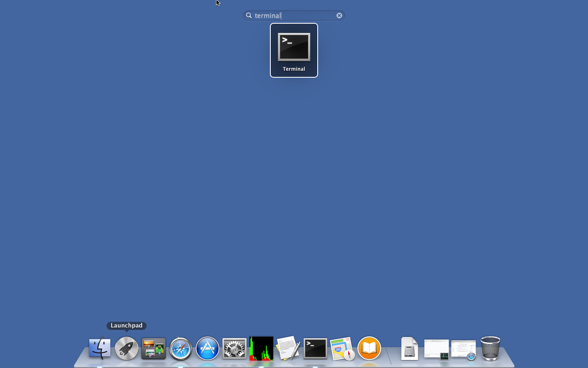Open Maps from the Dock
Screen dimensions: 588x368
tap(342, 349)
